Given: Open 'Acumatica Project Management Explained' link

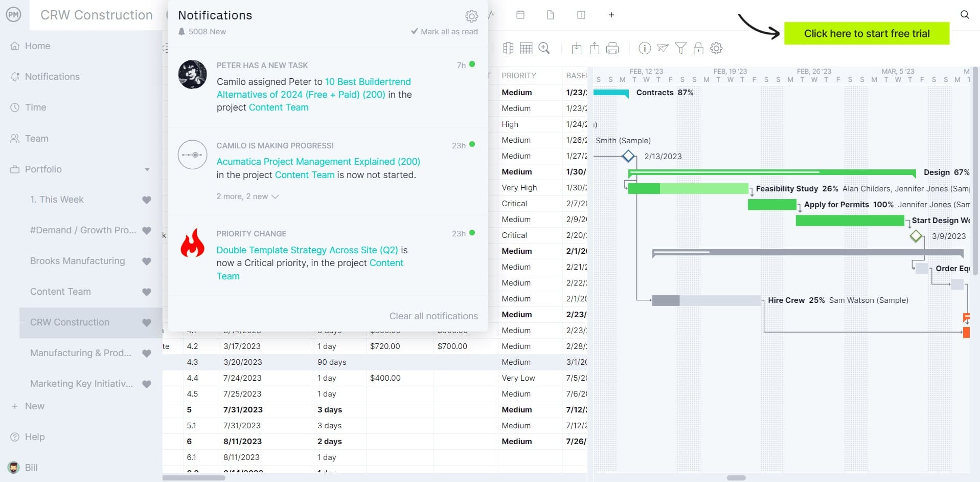Looking at the screenshot, I should point(318,162).
